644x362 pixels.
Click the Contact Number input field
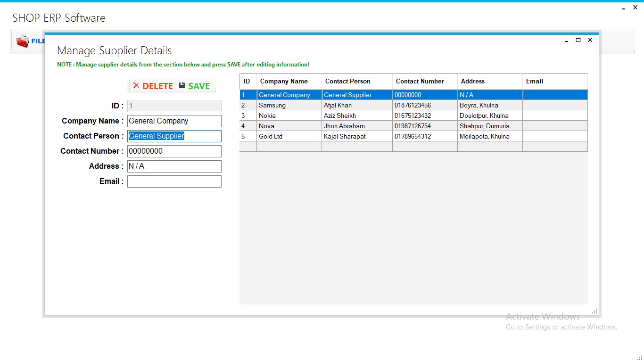coord(174,151)
